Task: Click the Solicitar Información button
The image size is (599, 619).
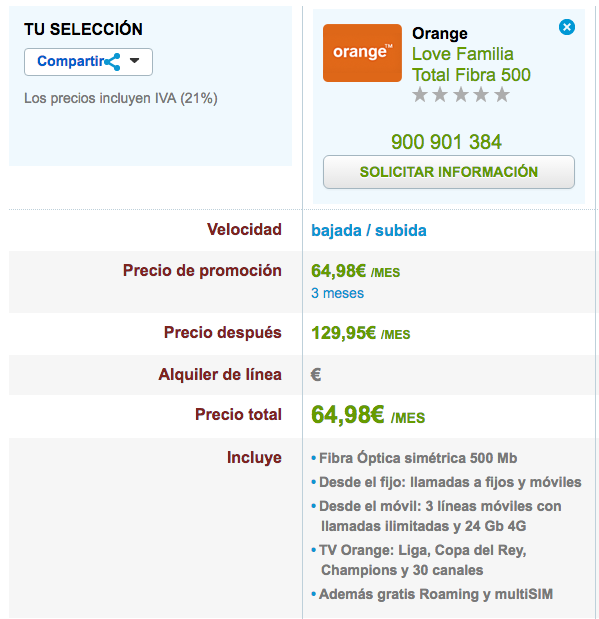Action: [449, 172]
